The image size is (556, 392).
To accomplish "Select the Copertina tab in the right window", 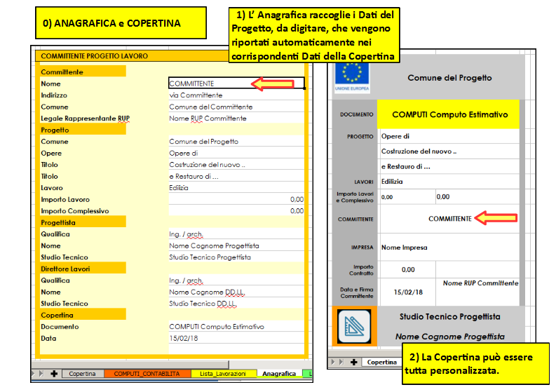I will (x=382, y=363).
